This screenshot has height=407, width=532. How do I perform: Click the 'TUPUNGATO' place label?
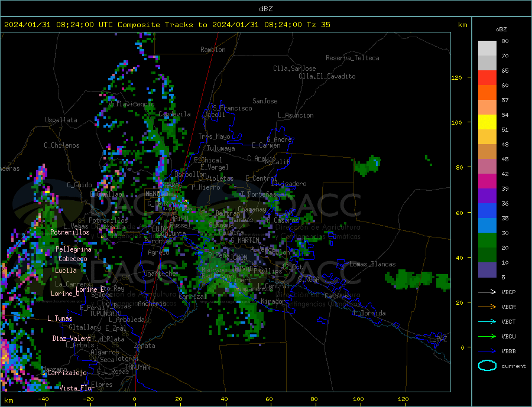point(106,314)
